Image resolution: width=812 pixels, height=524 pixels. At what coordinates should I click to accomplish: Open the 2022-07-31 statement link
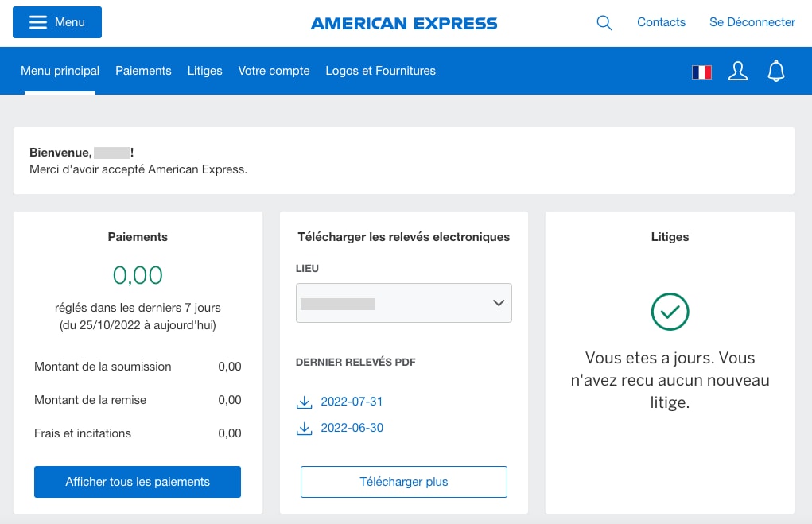coord(352,402)
